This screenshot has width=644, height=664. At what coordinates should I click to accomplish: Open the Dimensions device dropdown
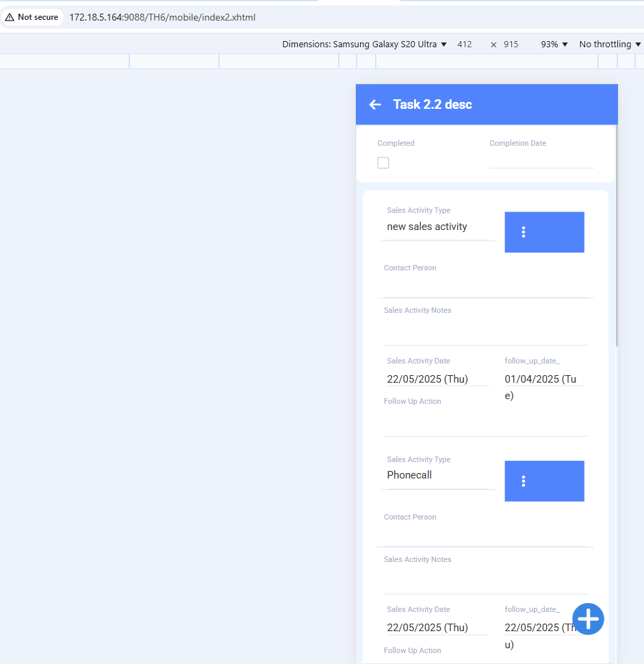(364, 44)
